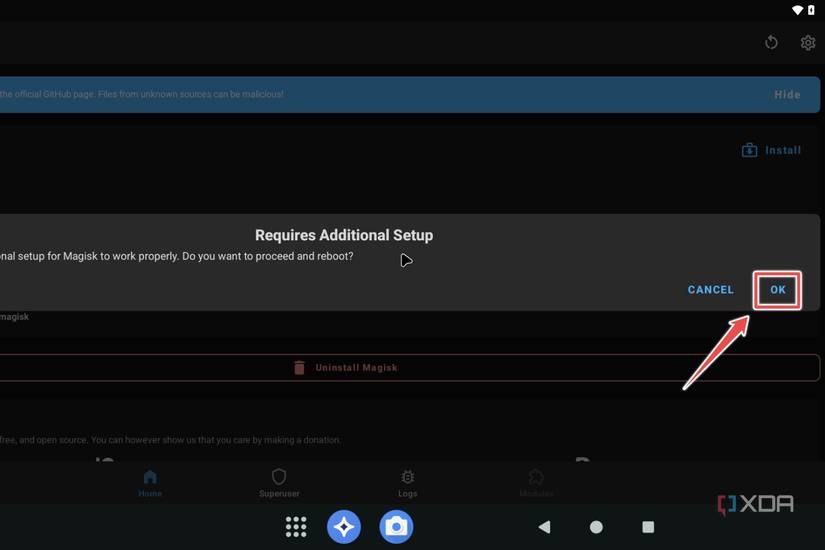Open the Modules tab

[536, 484]
